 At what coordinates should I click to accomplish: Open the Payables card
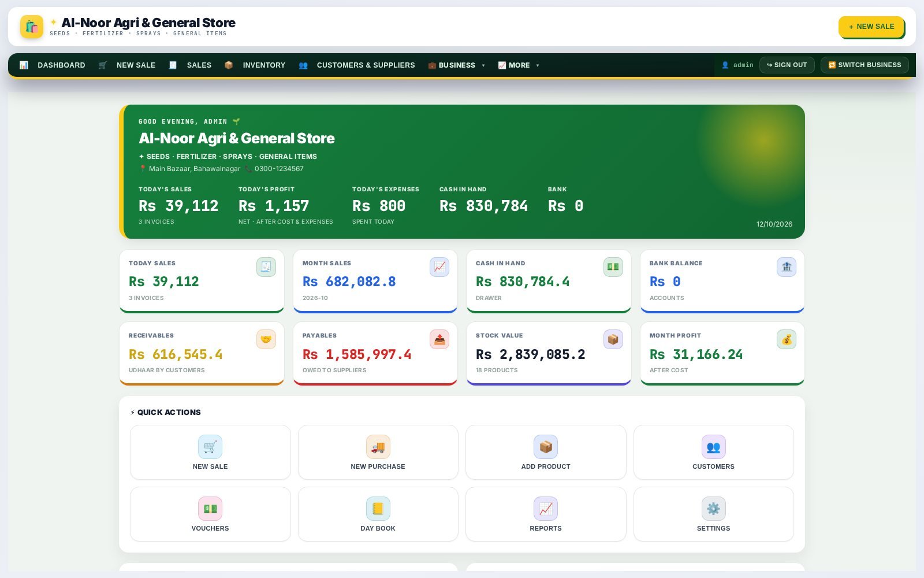coord(375,353)
